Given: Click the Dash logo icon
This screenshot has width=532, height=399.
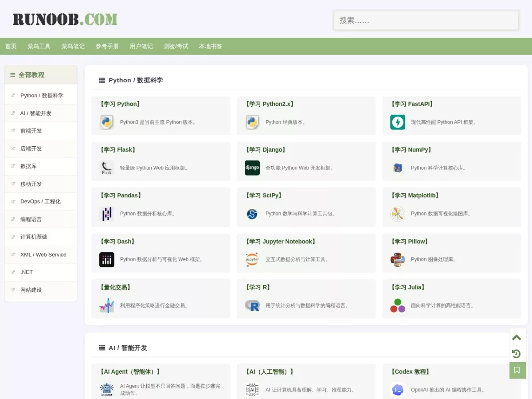Looking at the screenshot, I should [107, 260].
